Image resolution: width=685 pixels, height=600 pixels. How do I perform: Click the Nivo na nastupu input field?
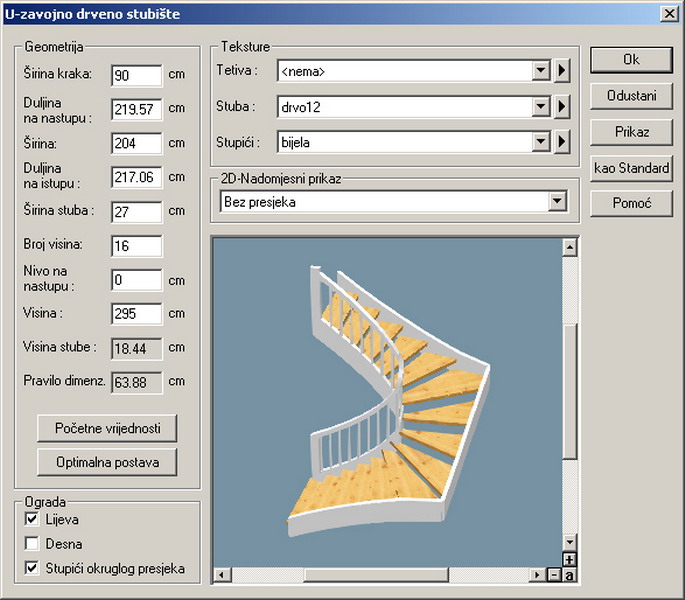137,280
